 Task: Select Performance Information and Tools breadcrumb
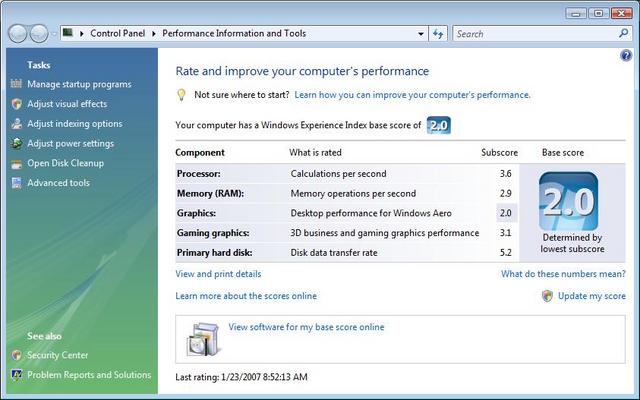[234, 33]
